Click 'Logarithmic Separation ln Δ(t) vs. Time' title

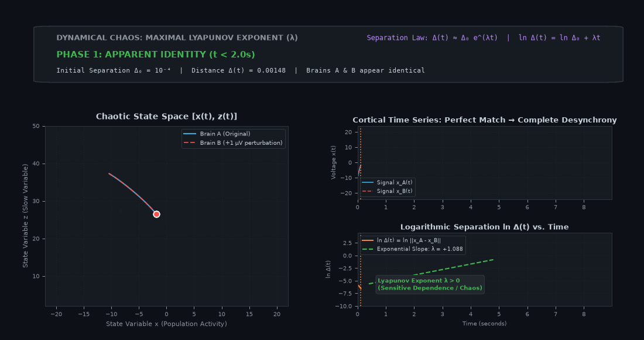(x=485, y=227)
